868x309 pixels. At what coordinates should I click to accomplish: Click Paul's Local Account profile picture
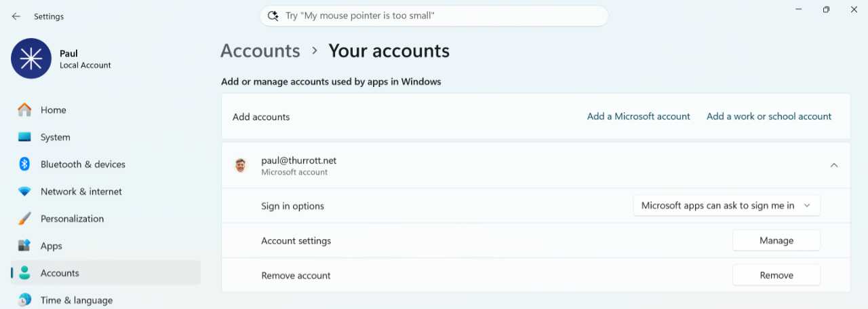click(31, 58)
